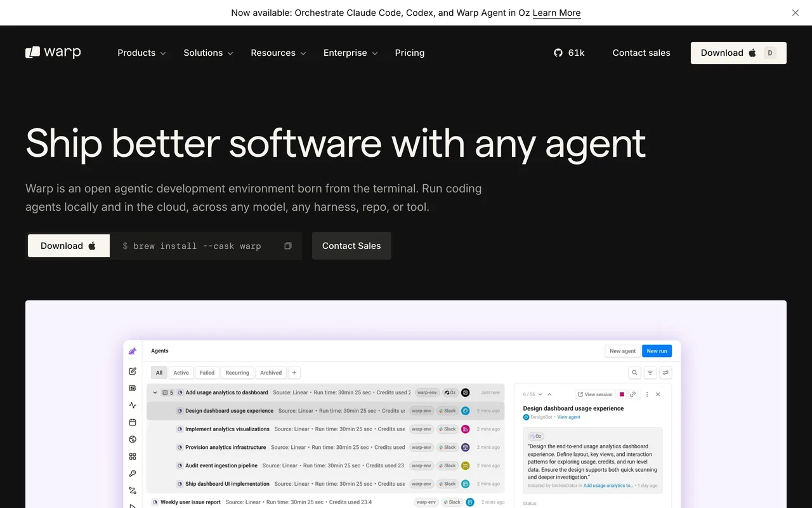Click the Contact Sales hero button
Screen dimensions: 812x508
(351, 246)
